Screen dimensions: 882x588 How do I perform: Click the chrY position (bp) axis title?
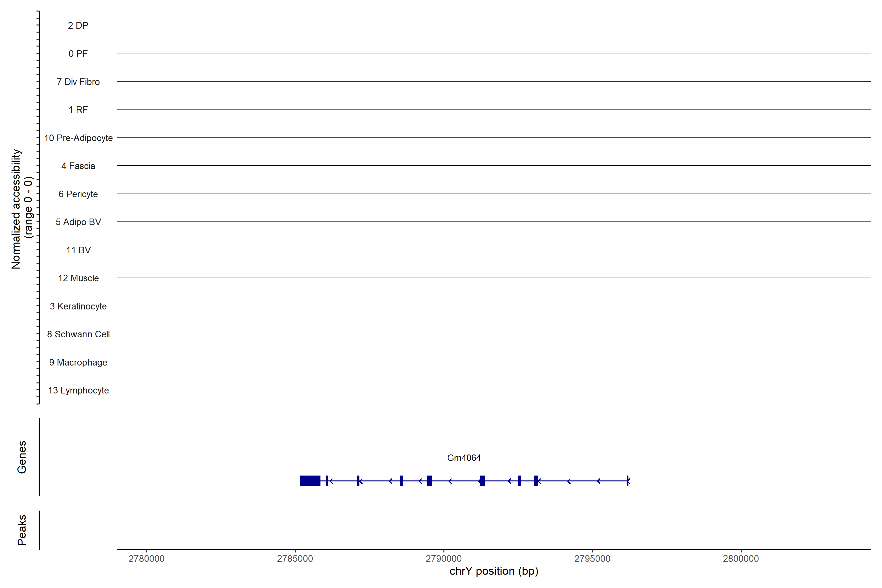(493, 571)
